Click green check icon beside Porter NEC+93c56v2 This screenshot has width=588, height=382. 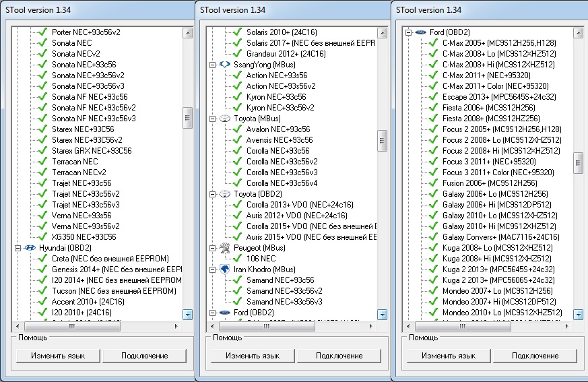coord(42,32)
